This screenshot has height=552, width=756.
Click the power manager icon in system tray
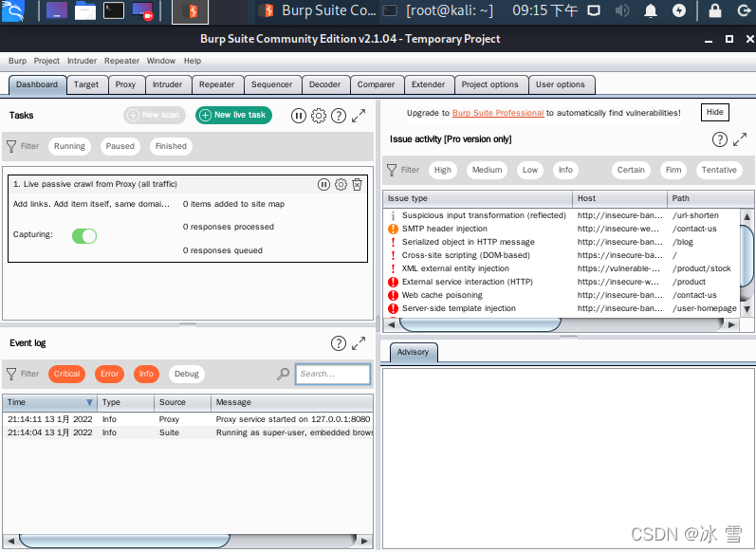[x=679, y=10]
